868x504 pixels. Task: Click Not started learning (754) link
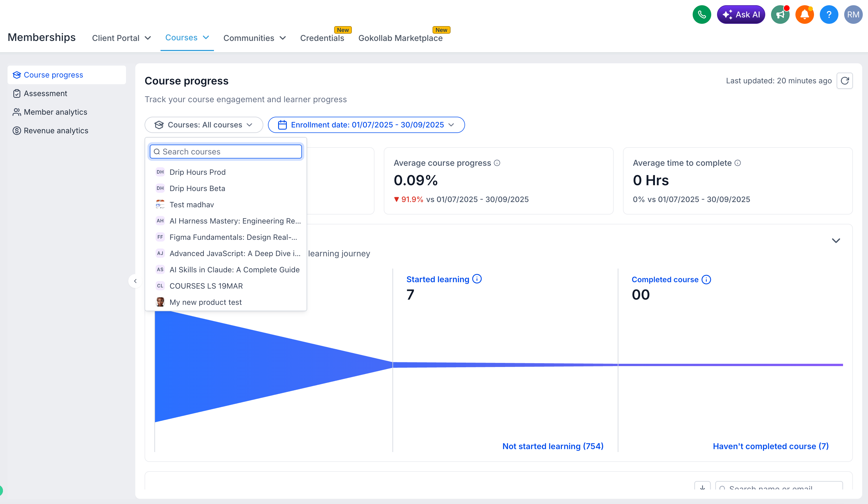pos(553,446)
